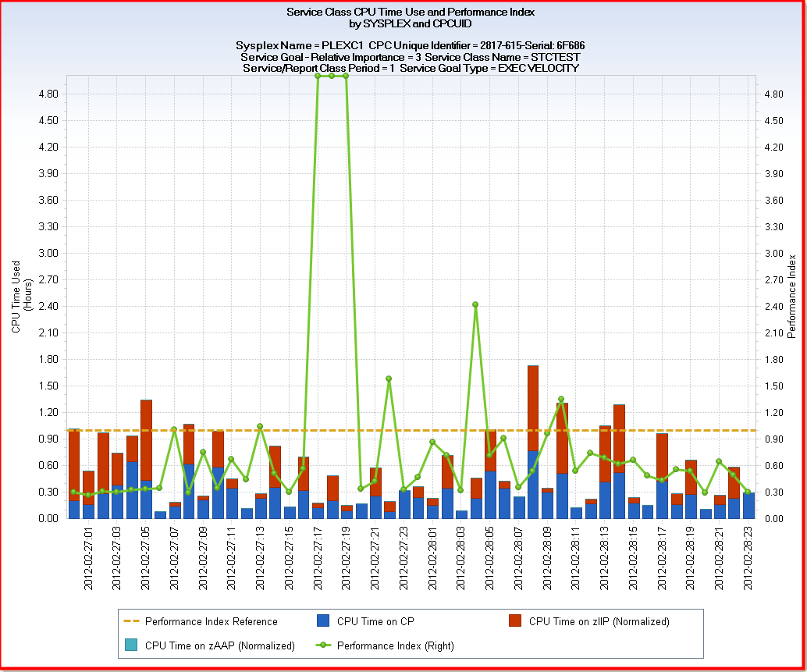Click the last blue bar above 2012-02-28:23
The image size is (807, 672).
point(748,506)
